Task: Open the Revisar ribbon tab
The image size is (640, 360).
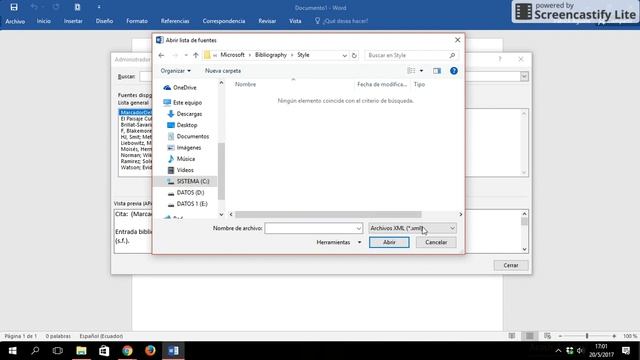Action: [267, 21]
